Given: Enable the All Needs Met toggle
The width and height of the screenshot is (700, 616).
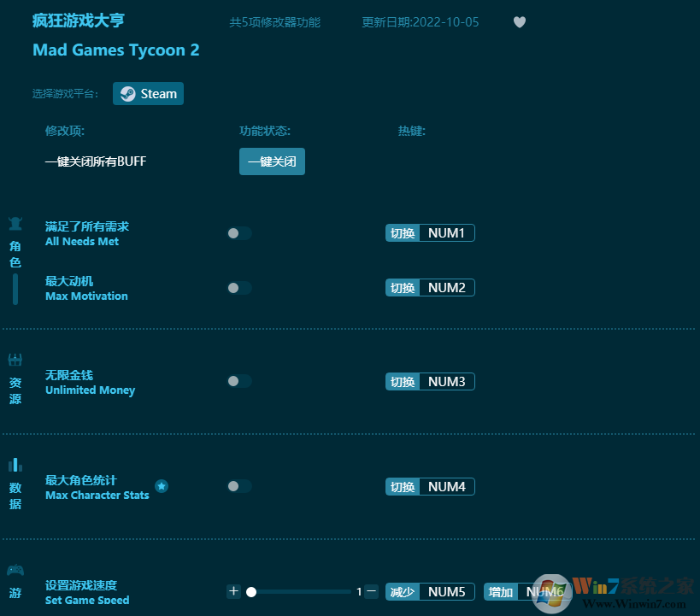Looking at the screenshot, I should (x=238, y=232).
